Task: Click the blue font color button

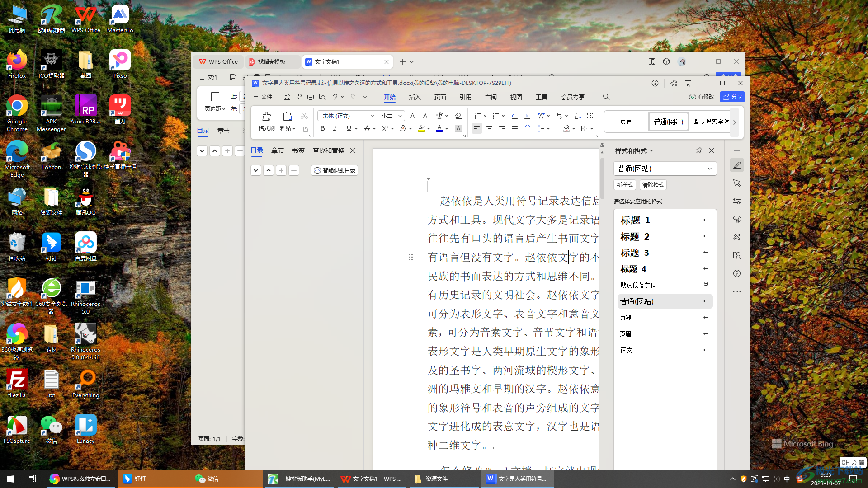Action: coord(439,128)
